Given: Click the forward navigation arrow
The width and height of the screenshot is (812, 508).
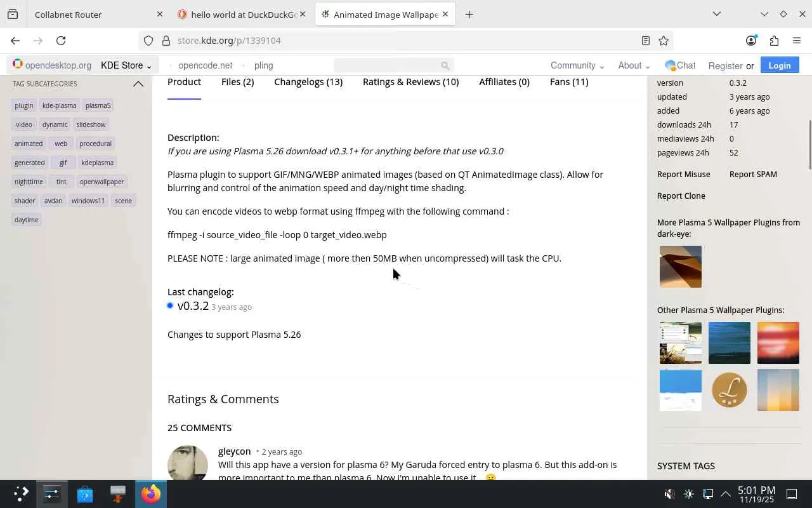Looking at the screenshot, I should 38,41.
